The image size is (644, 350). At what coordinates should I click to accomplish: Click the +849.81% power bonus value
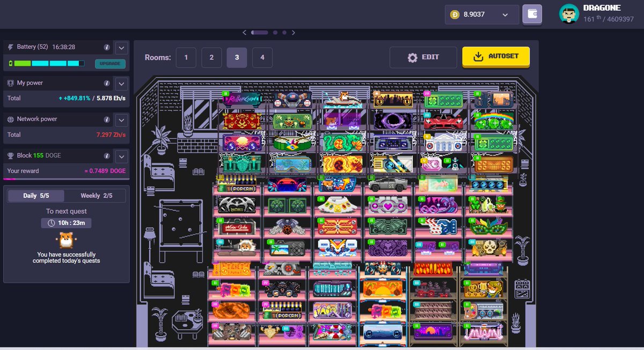point(74,99)
